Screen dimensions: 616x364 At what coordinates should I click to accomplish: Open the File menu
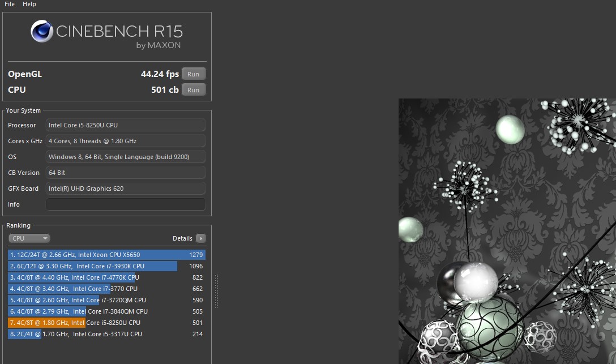[x=10, y=4]
